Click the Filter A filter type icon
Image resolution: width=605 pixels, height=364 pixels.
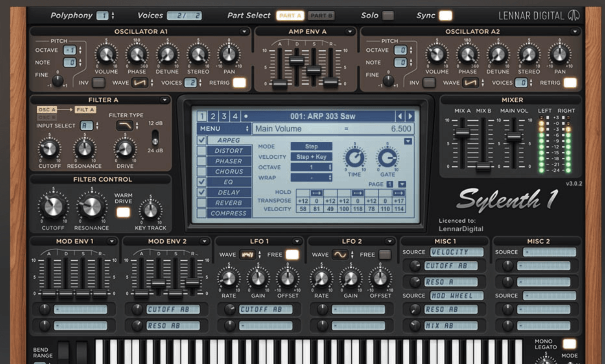click(125, 126)
